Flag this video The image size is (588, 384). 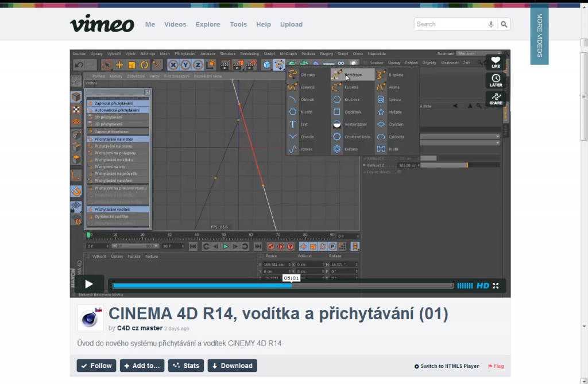pos(496,366)
